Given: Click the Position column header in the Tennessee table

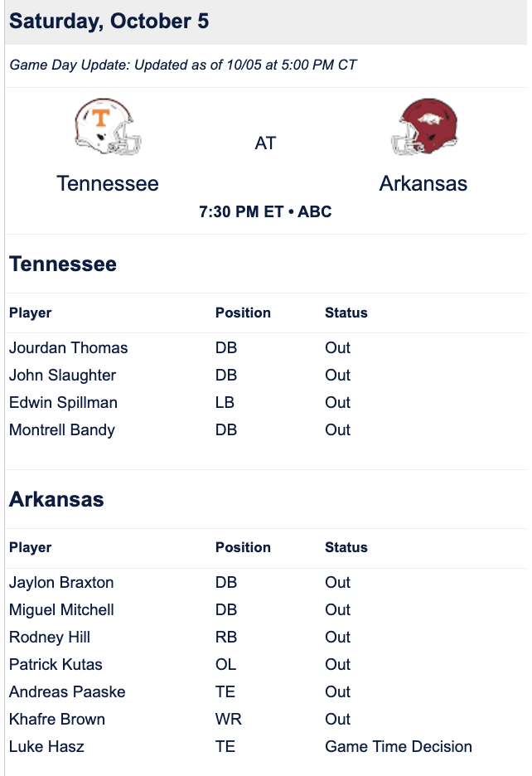Looking at the screenshot, I should pos(243,313).
